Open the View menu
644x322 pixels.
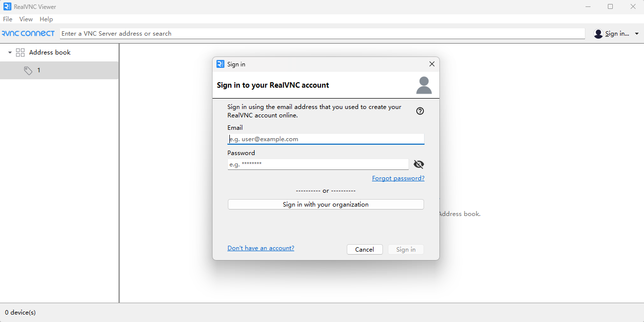[26, 19]
